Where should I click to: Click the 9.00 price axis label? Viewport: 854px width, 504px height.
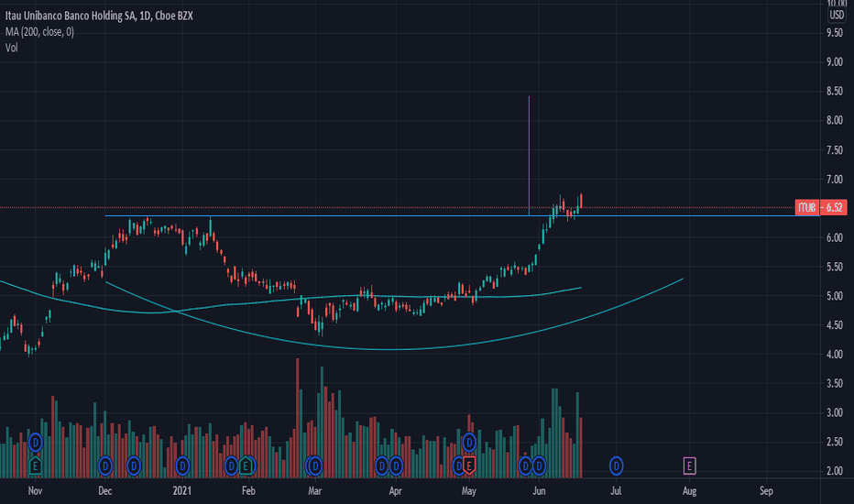835,62
